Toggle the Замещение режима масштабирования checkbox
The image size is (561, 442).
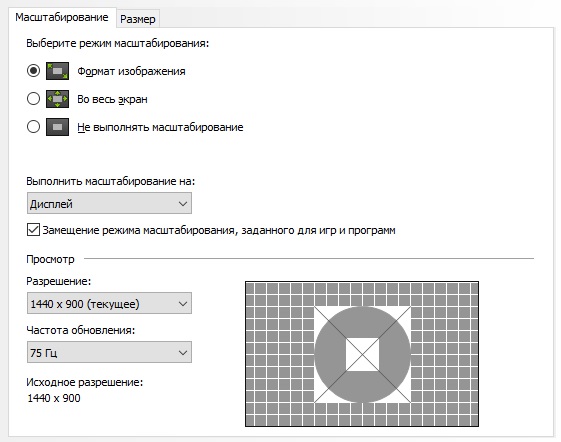click(33, 229)
